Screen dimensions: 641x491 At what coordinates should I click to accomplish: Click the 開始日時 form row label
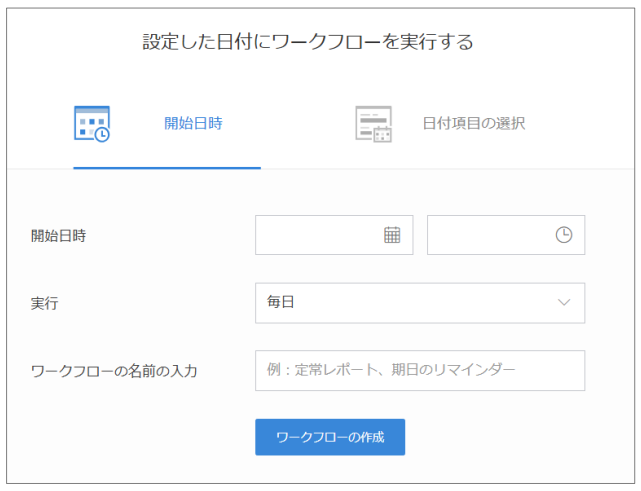pos(58,236)
